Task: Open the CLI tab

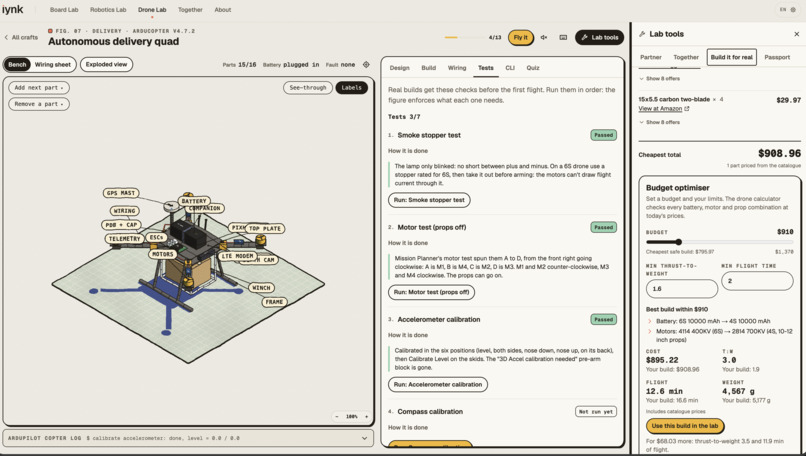Action: coord(509,68)
